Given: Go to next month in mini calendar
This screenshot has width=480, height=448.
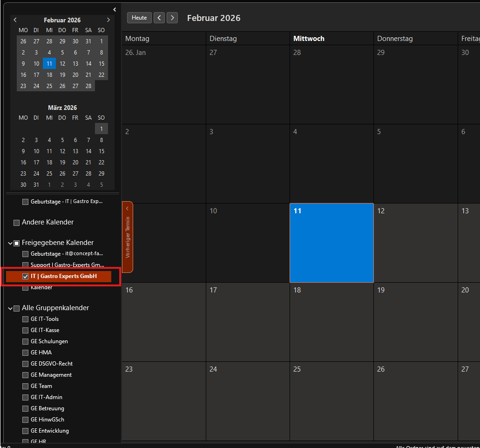Looking at the screenshot, I should pyautogui.click(x=108, y=20).
